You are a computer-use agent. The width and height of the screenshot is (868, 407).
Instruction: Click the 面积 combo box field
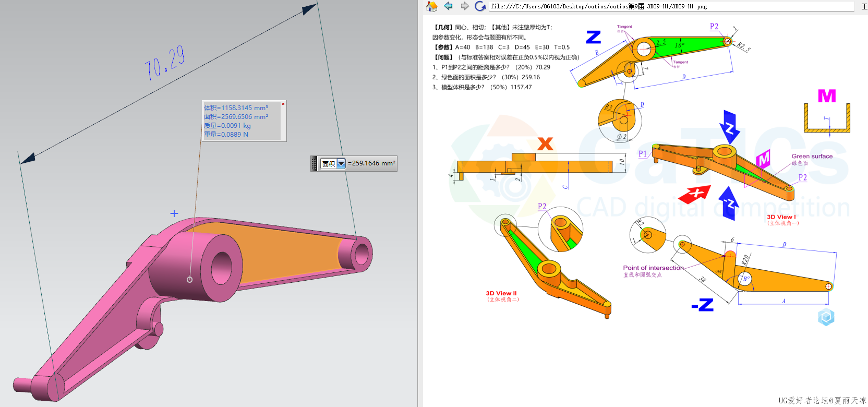point(332,163)
